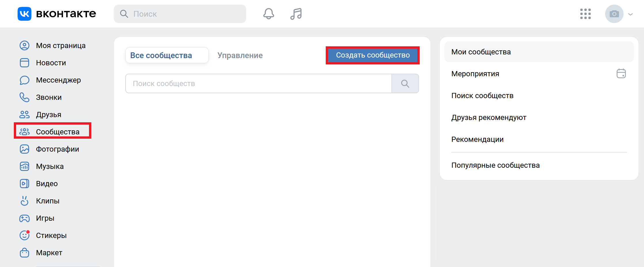Open the music note player icon
Screen dimensions: 644x267
tap(296, 14)
